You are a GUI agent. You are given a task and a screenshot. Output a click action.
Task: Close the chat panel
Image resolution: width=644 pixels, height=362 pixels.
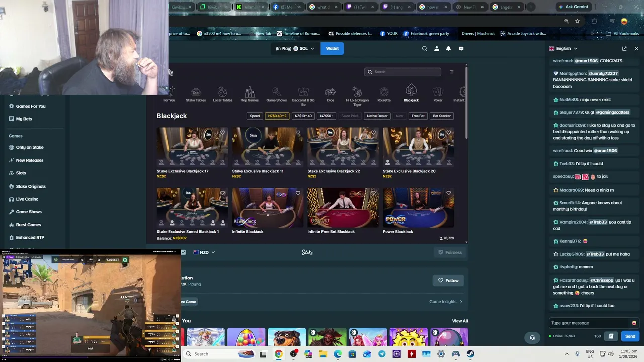(636, 49)
